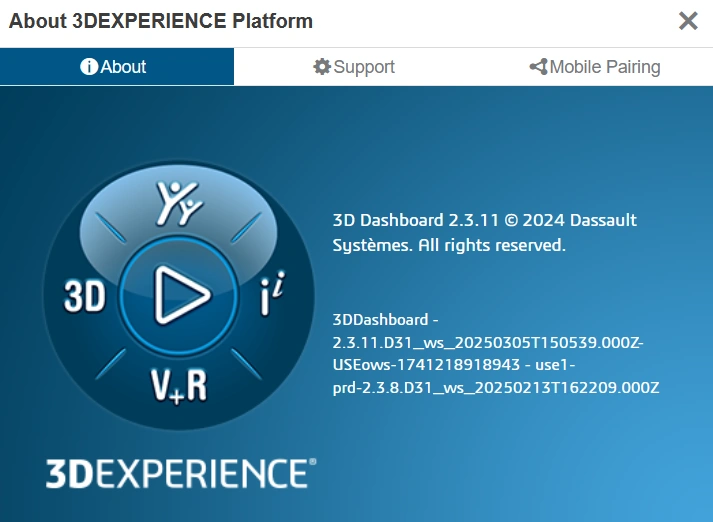Click the 'prd-2.3.8.D31_ws_20250213T162209.000Z' text
Image resolution: width=713 pixels, height=522 pixels.
point(496,388)
